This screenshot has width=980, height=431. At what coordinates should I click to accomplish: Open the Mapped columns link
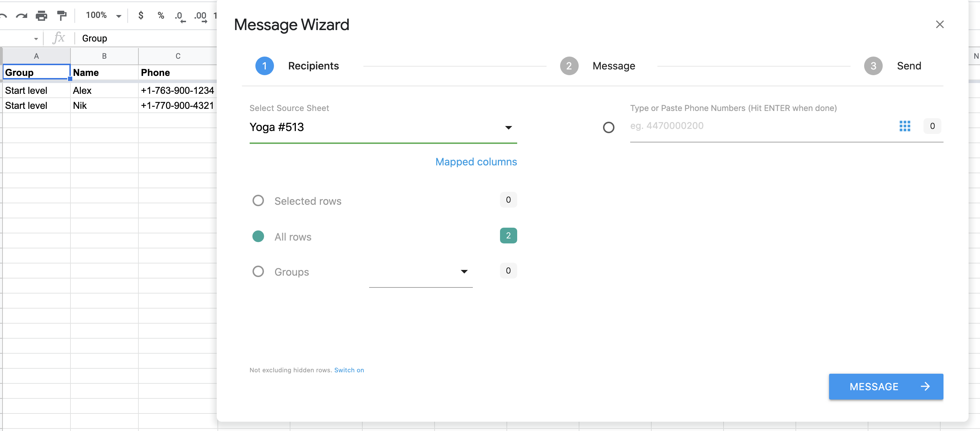pyautogui.click(x=476, y=162)
